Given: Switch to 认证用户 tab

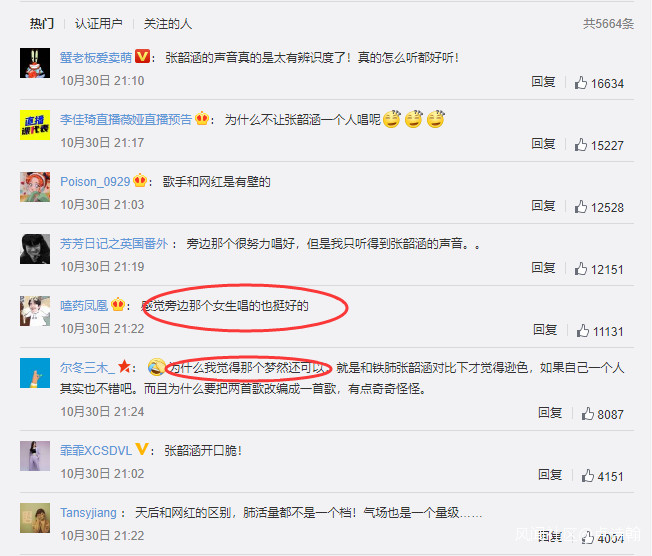Looking at the screenshot, I should pos(99,24).
